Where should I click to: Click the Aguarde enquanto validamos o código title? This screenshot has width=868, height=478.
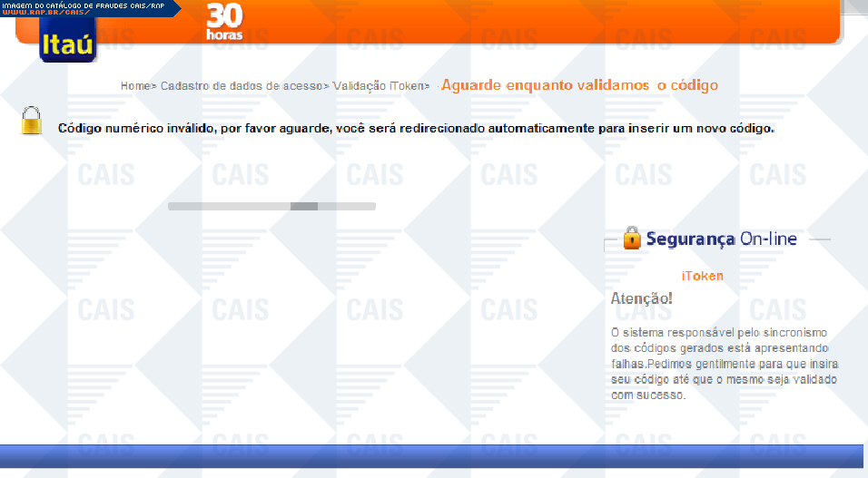click(579, 85)
